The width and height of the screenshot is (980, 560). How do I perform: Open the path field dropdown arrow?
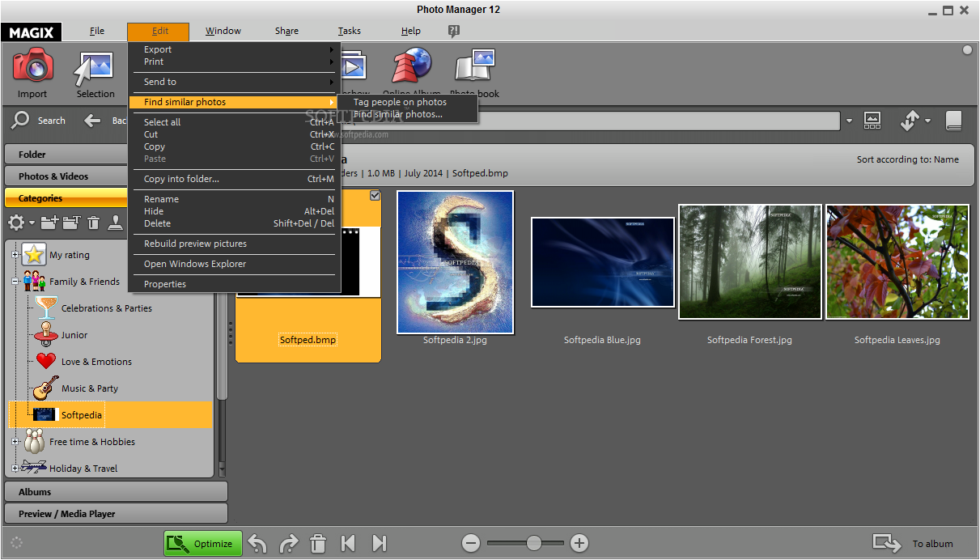pos(849,121)
